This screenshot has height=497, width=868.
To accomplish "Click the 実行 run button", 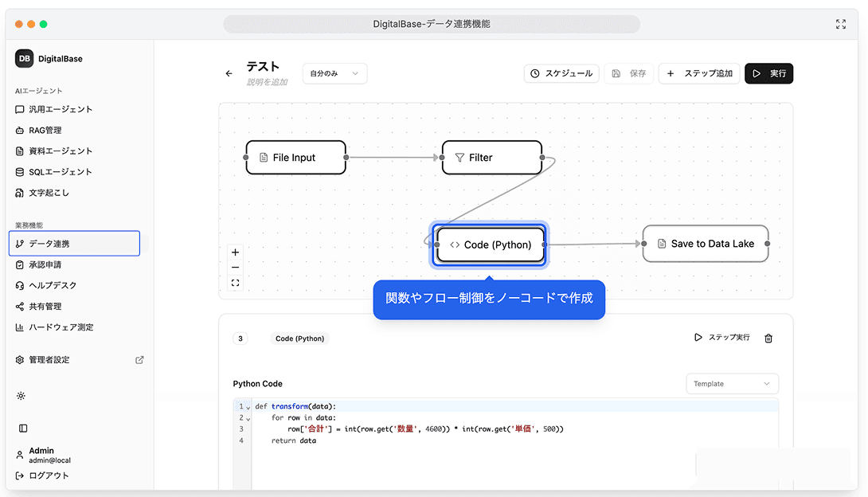I will coord(769,73).
